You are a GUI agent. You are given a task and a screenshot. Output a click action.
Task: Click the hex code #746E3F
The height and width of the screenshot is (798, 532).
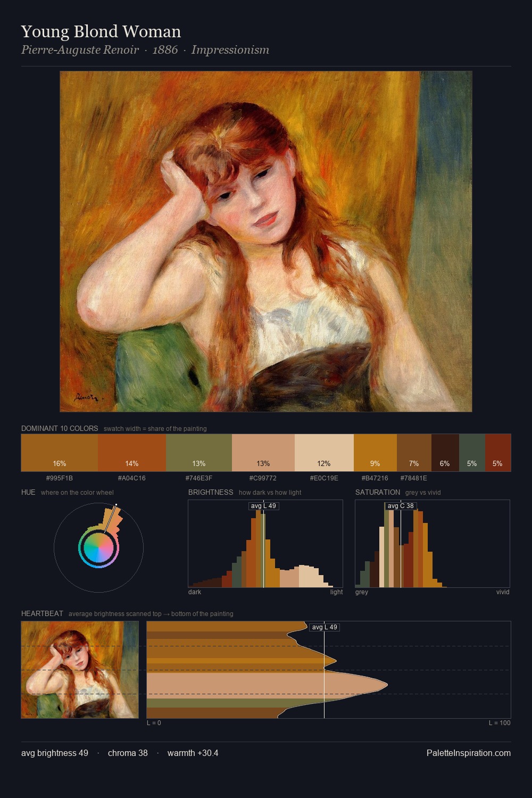click(x=199, y=478)
